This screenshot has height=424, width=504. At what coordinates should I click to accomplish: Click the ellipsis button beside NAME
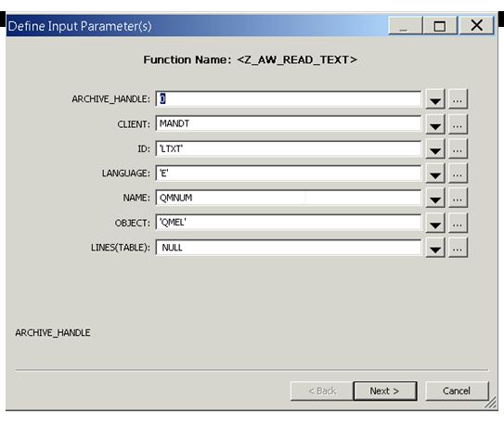point(458,198)
